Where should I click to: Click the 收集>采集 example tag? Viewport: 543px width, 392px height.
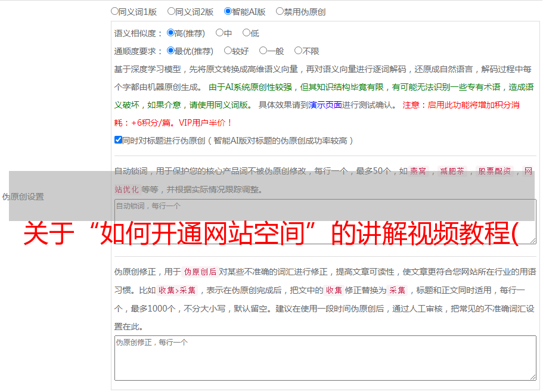177,290
